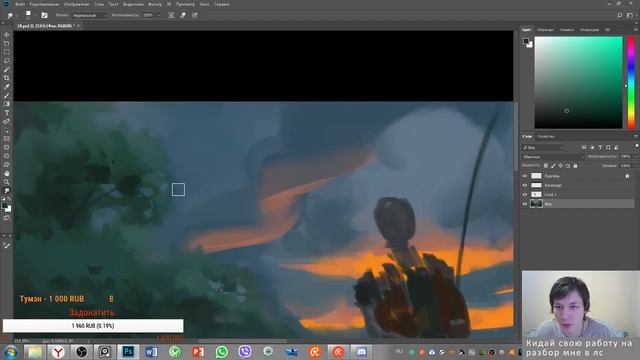Select the Move tool
The width and height of the screenshot is (640, 360).
tap(7, 35)
